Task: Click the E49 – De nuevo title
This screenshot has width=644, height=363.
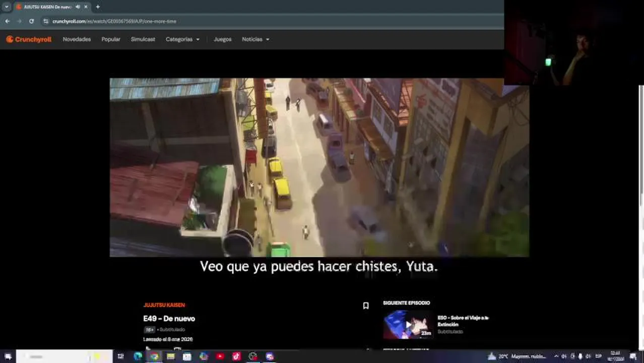Action: [x=169, y=319]
